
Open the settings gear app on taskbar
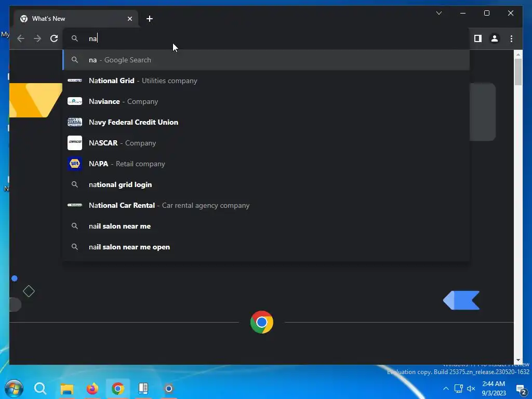[169, 389]
